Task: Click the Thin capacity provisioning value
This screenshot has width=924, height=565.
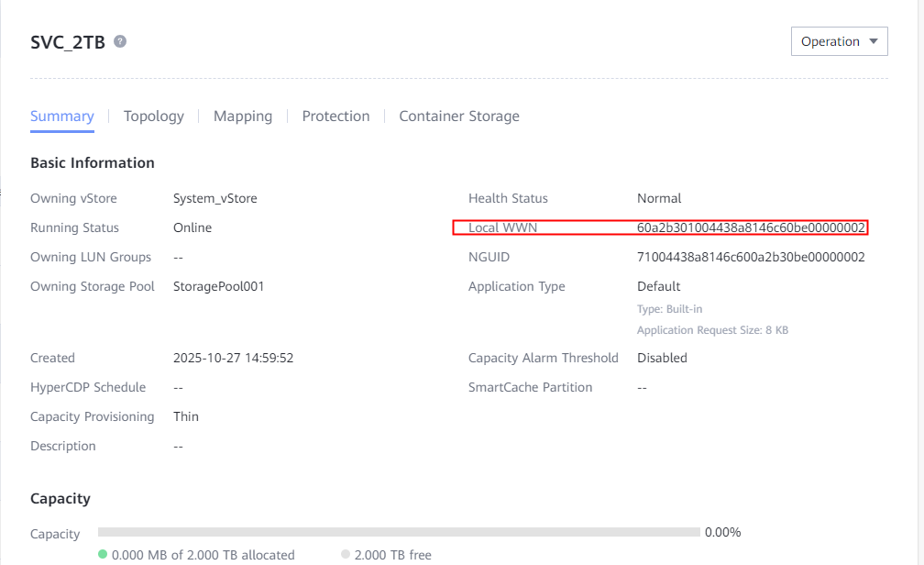Action: [186, 416]
